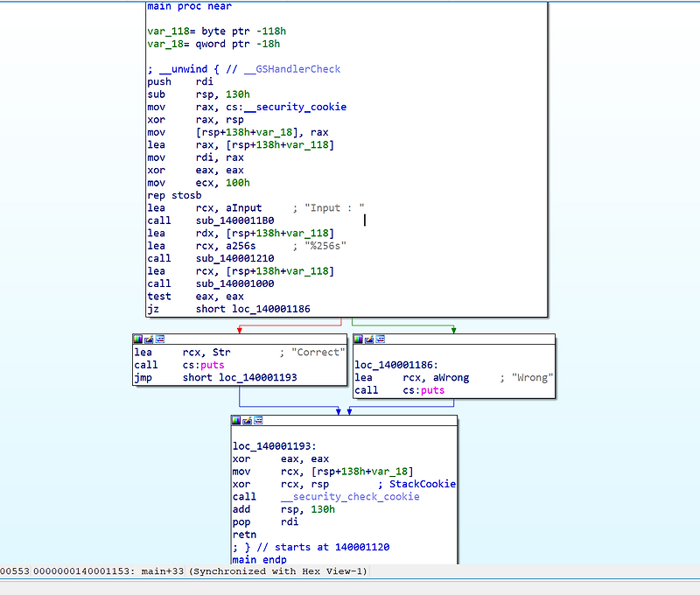Jump to sub_140001210
700x595 pixels.
click(235, 258)
